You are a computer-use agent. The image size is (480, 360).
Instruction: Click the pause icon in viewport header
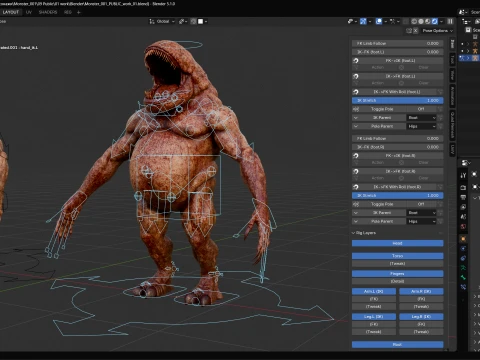point(450,21)
